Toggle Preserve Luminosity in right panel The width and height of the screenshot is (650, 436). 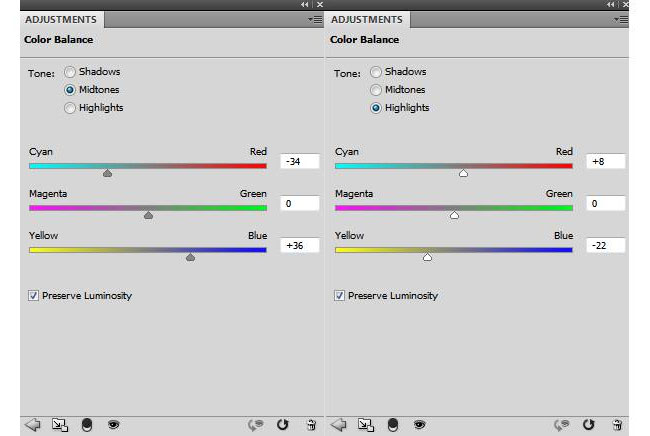click(340, 296)
